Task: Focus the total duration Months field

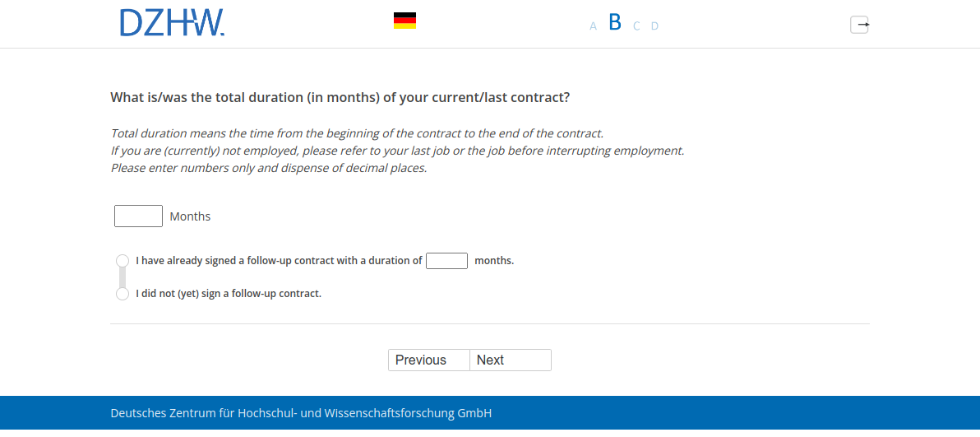Action: tap(138, 216)
